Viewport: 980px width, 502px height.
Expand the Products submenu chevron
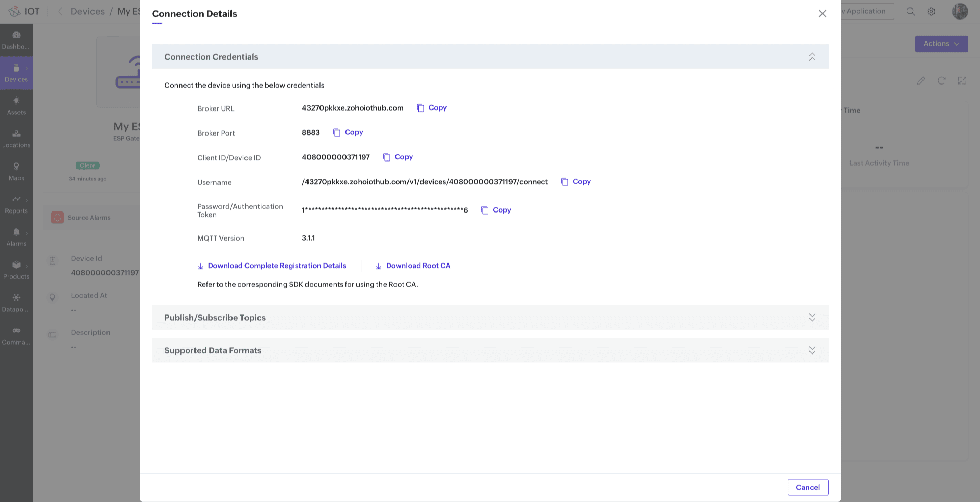27,266
